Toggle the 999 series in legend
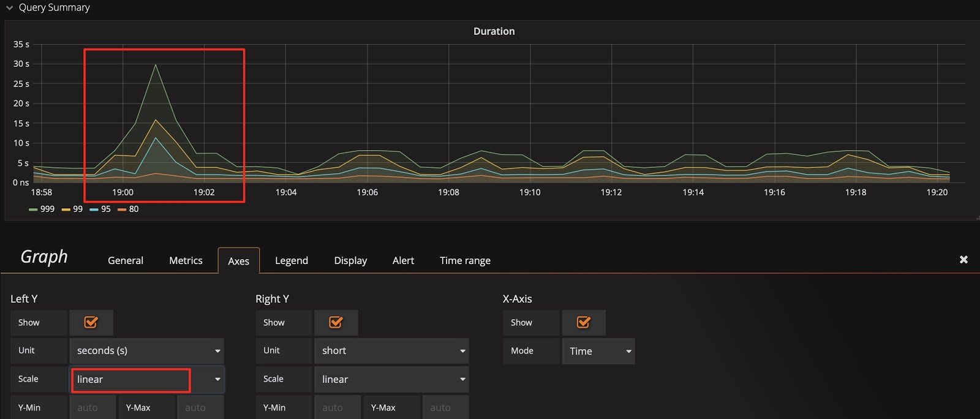 [42, 209]
